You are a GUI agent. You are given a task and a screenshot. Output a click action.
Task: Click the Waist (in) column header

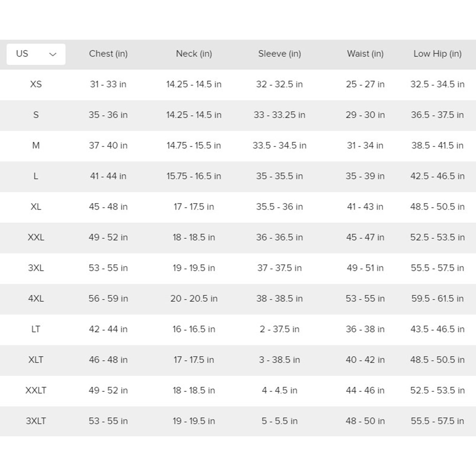click(365, 54)
